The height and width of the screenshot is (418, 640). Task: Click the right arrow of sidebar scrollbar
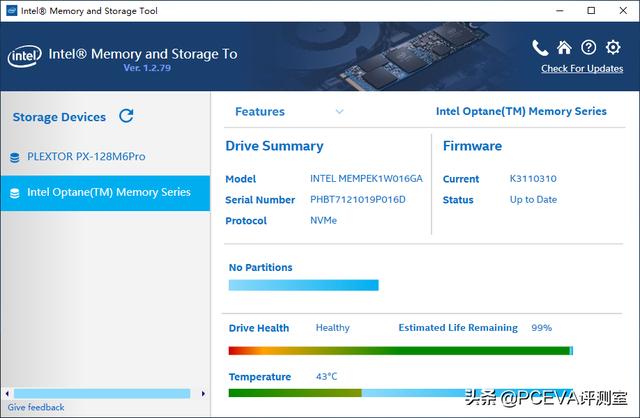(203, 394)
